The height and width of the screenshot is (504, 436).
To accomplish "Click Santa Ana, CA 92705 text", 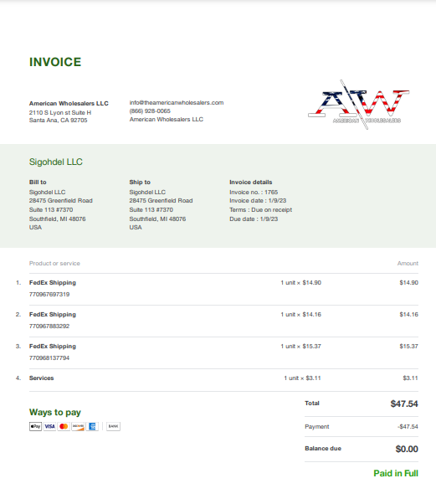I will point(58,121).
